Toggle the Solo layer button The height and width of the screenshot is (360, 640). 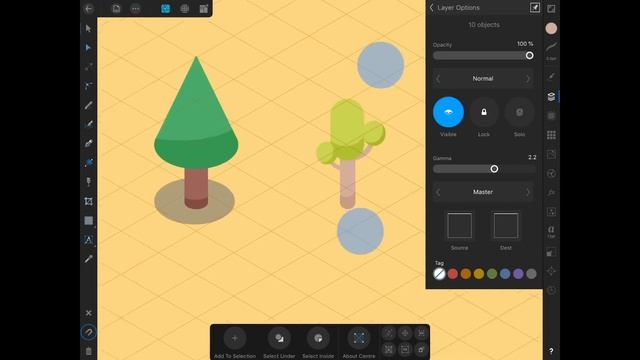tap(519, 112)
